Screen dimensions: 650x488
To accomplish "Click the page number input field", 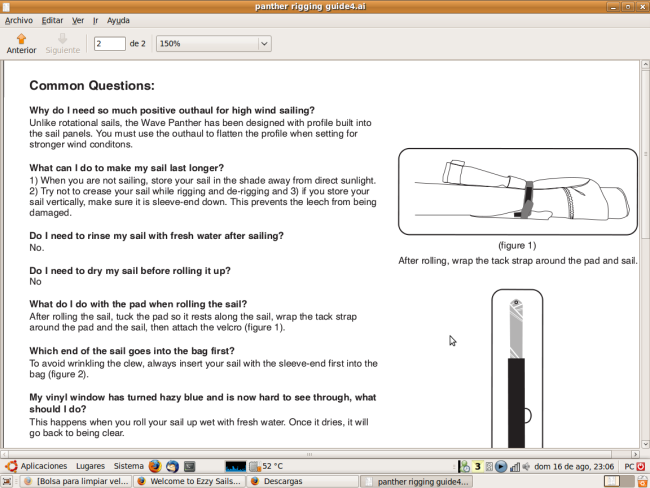I will click(109, 44).
